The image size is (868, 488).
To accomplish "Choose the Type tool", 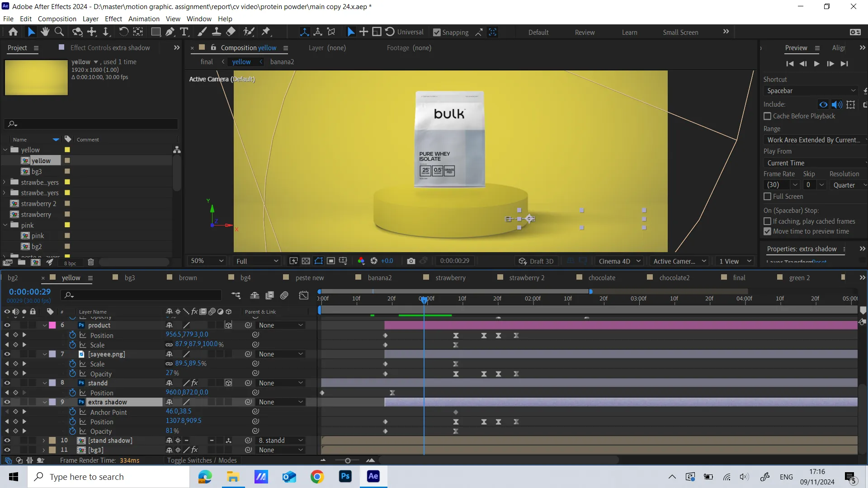I will point(184,32).
